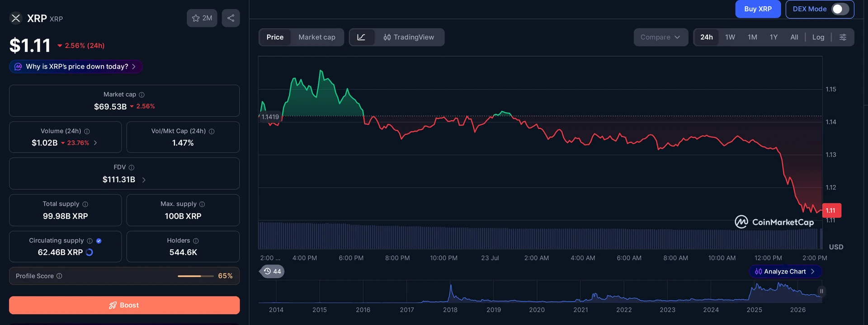Click the 1.11 current price tag
This screenshot has height=325, width=868.
click(x=831, y=210)
